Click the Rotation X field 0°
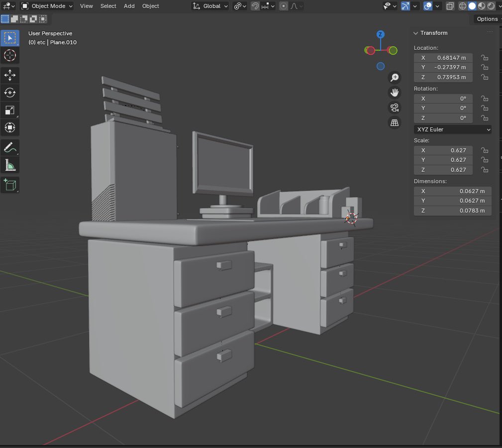 click(443, 99)
